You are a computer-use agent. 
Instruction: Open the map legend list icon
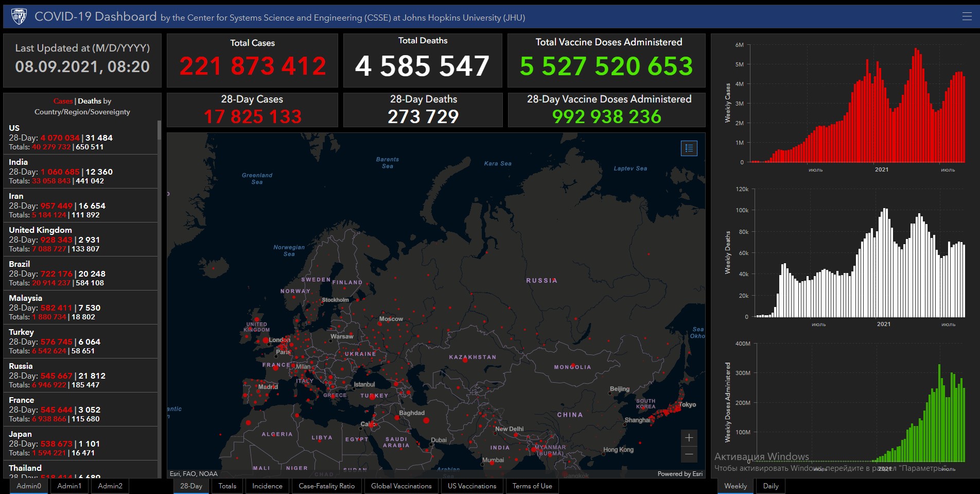[689, 148]
